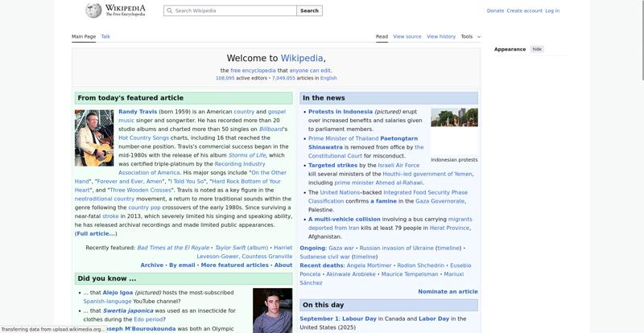This screenshot has height=333, width=644.
Task: Follow the neotraditional country link
Action: (105, 199)
